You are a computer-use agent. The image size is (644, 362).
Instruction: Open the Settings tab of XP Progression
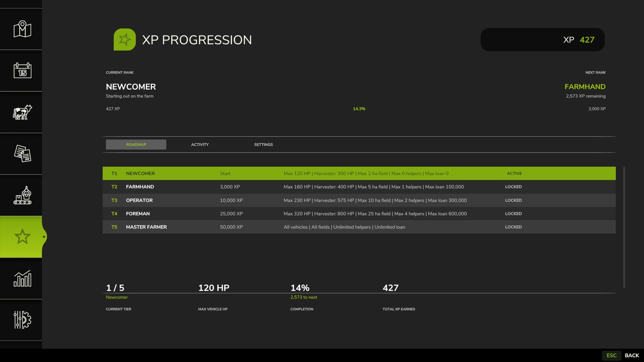coord(263,144)
